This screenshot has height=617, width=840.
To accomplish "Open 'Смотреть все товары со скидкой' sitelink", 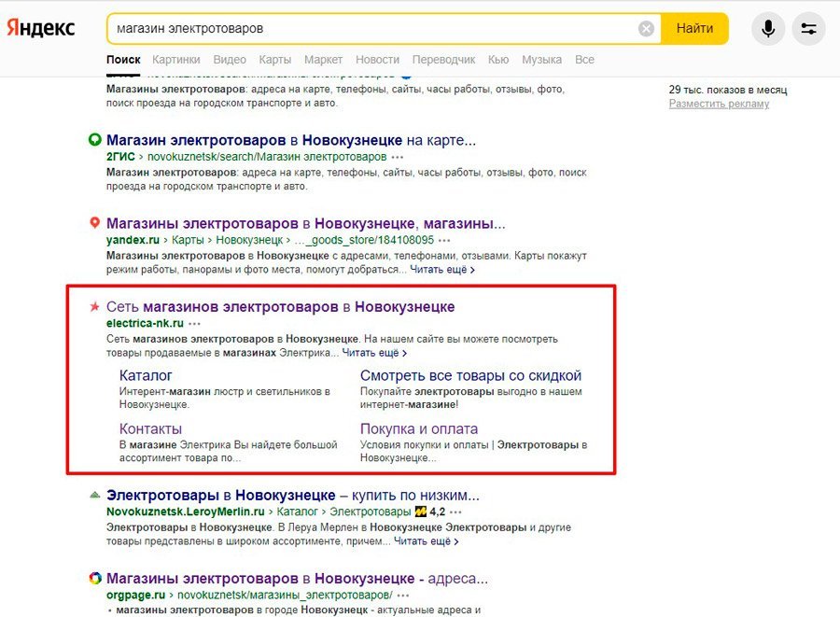I will (471, 375).
